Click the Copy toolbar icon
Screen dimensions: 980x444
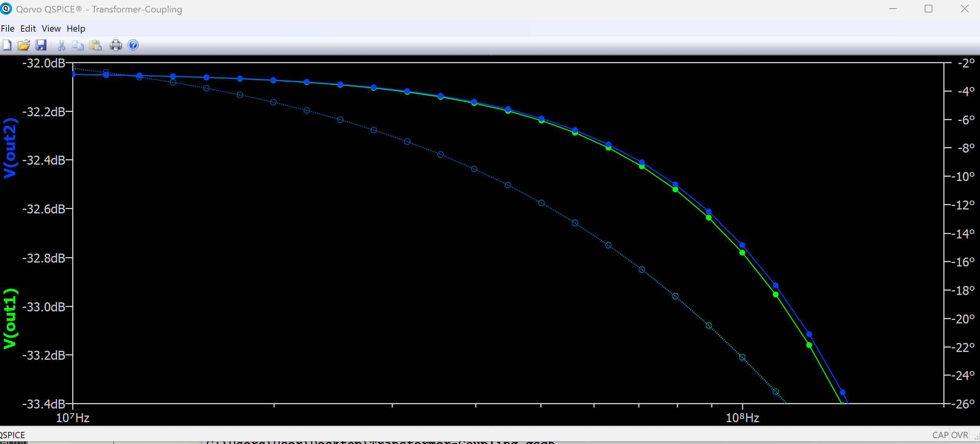pyautogui.click(x=78, y=45)
